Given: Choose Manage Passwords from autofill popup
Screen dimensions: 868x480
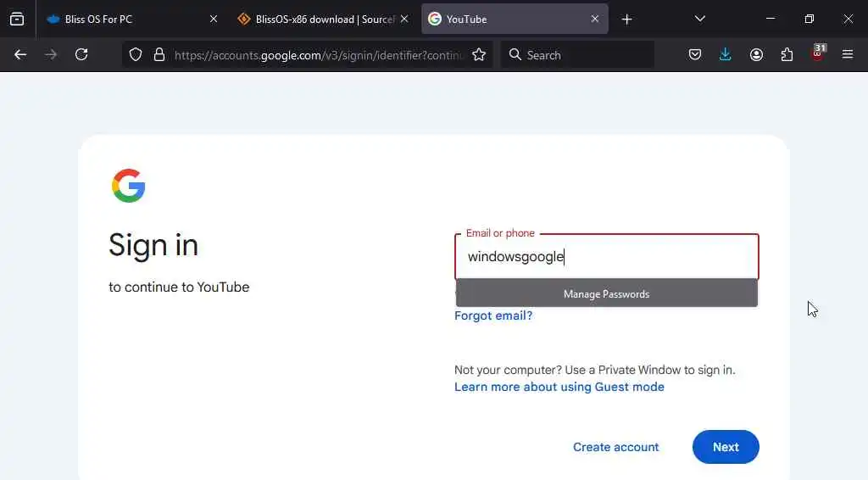Looking at the screenshot, I should point(607,294).
